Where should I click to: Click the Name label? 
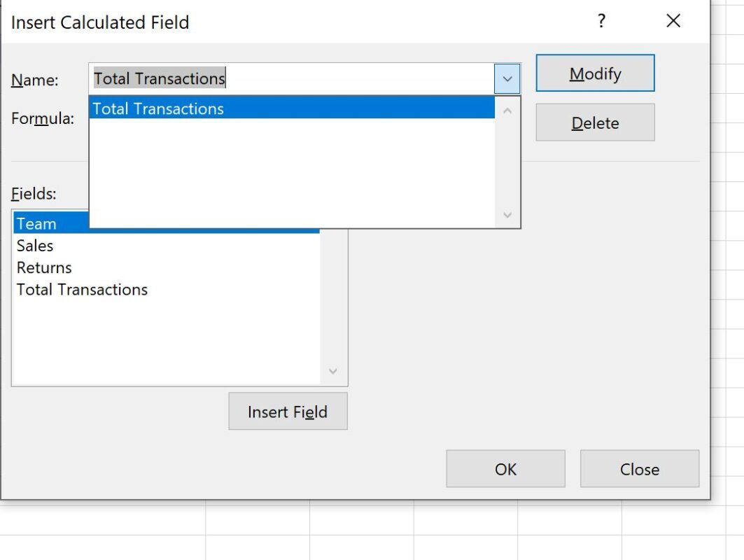coord(34,79)
